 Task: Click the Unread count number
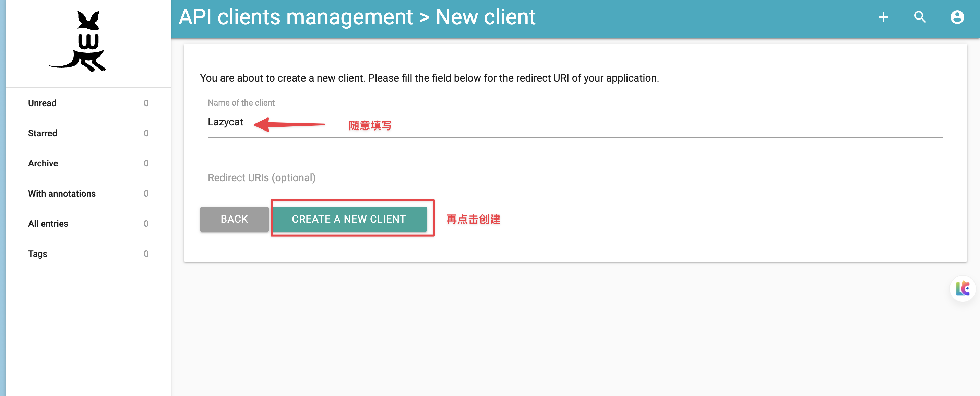pos(146,103)
